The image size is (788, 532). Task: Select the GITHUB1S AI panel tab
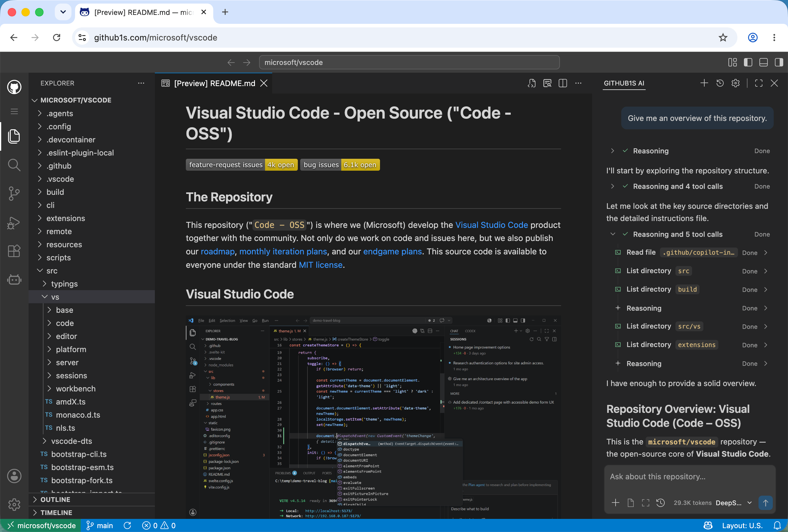pyautogui.click(x=624, y=83)
